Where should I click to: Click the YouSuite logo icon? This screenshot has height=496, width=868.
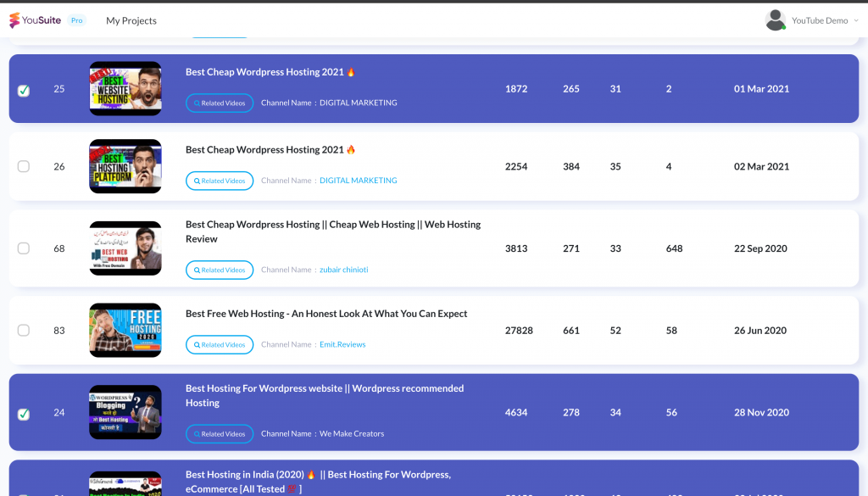coord(14,20)
